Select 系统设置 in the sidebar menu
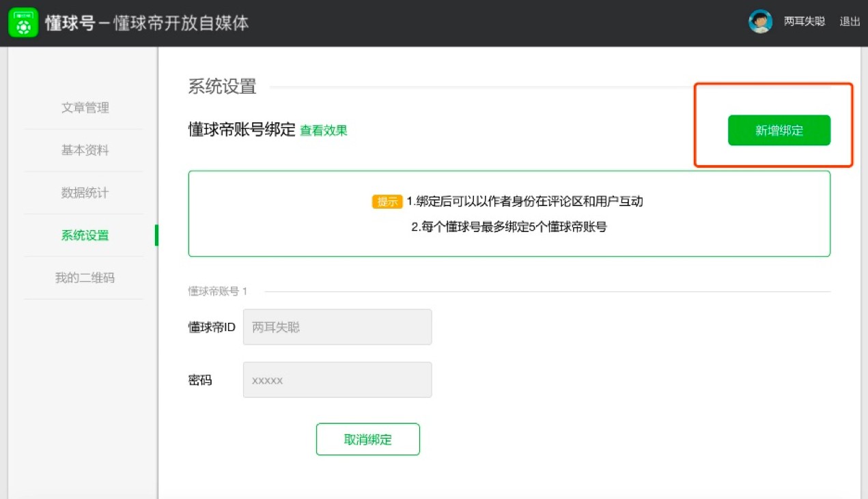Viewport: 868px width, 499px height. [x=85, y=236]
